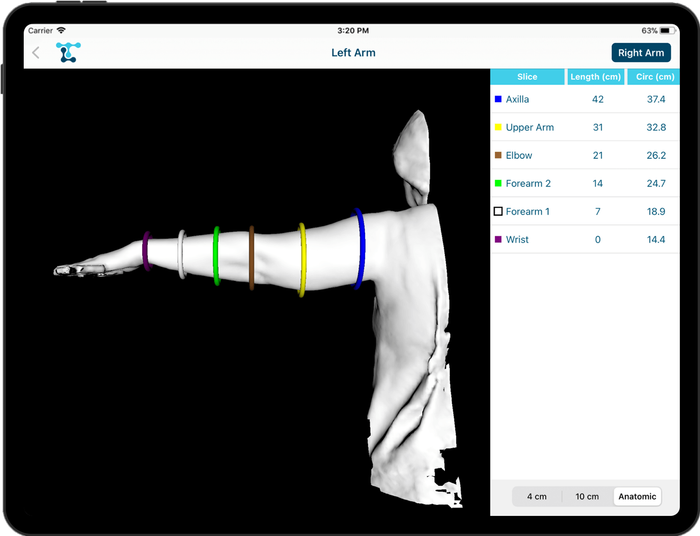
Task: Click Elbow length value 21
Action: pos(598,155)
